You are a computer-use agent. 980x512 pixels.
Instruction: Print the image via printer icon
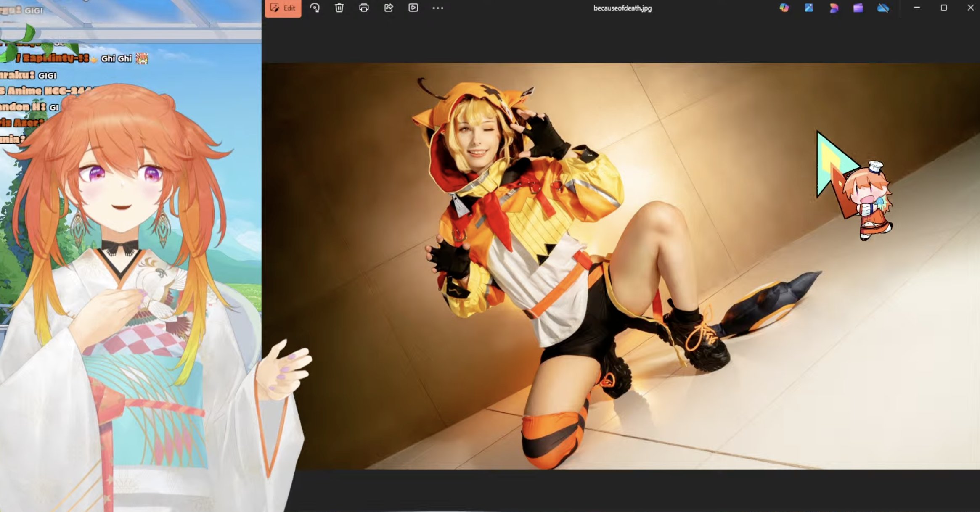pyautogui.click(x=364, y=8)
